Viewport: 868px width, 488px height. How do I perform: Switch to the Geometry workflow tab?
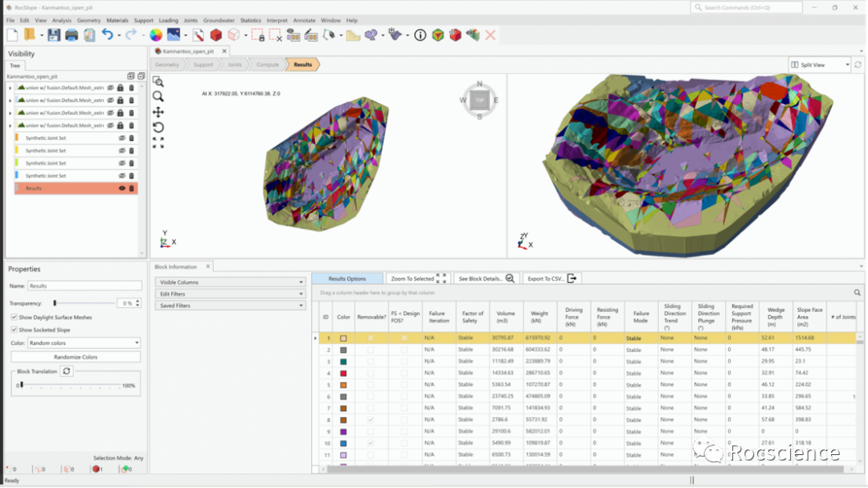tap(167, 64)
